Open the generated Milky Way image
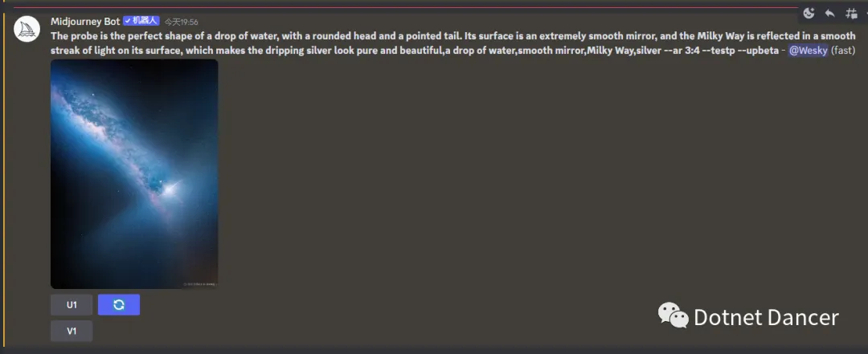Image resolution: width=868 pixels, height=354 pixels. (134, 173)
